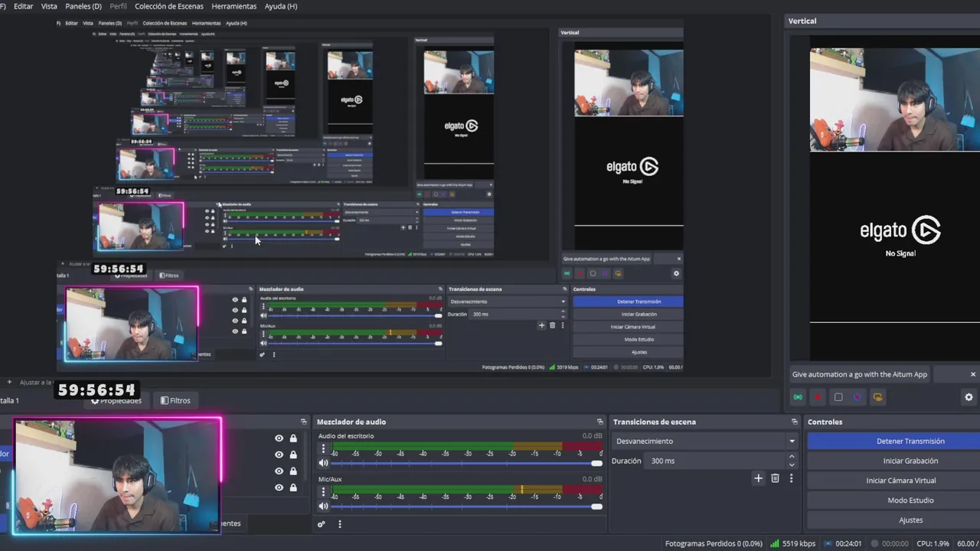The width and height of the screenshot is (980, 551).
Task: Open source Filtros button
Action: coord(175,400)
